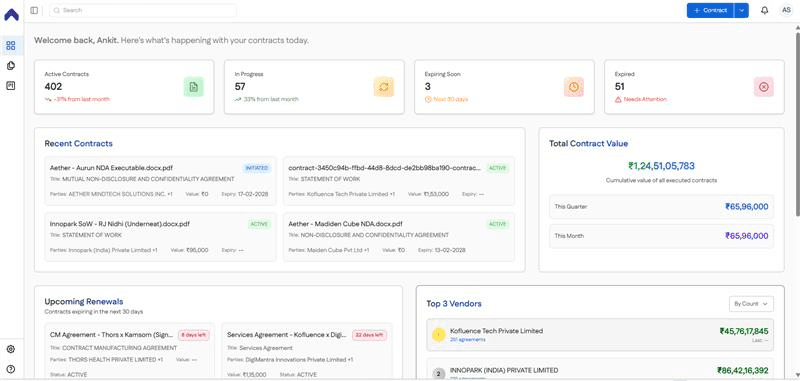Click the rank 2 vendor badge

coord(438,374)
